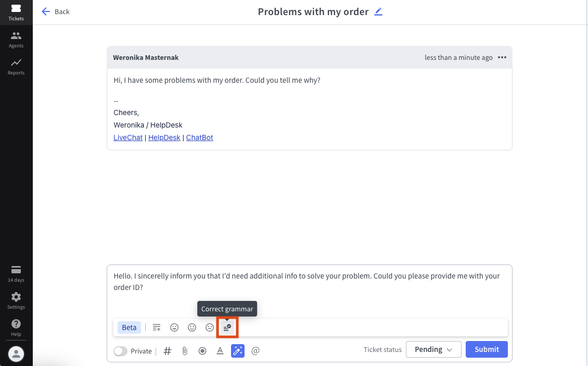Viewport: 588px width, 366px height.
Task: Click the record circle icon
Action: (x=202, y=351)
